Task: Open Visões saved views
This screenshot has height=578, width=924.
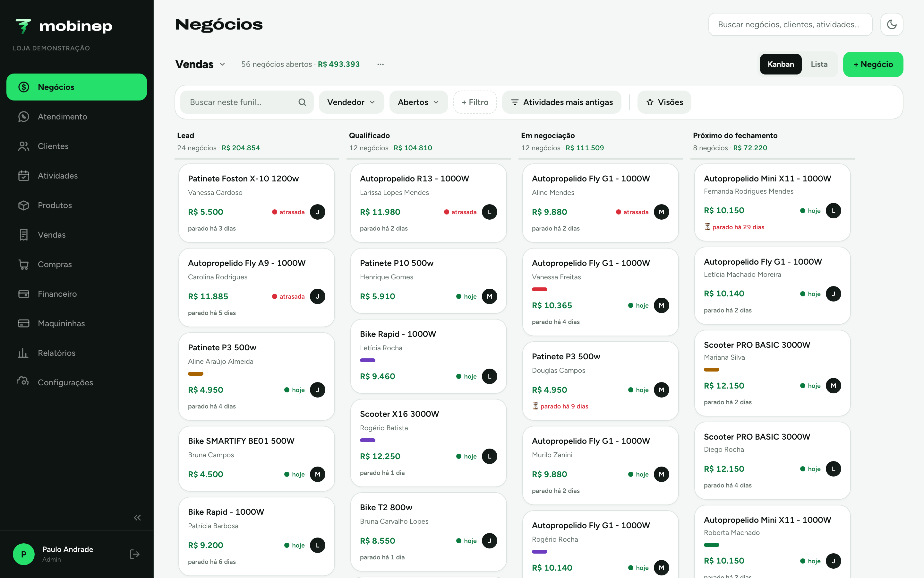Action: (664, 102)
